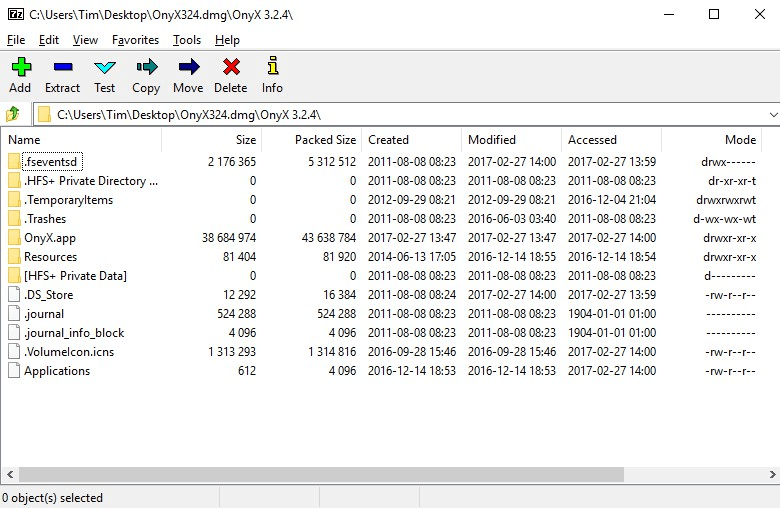Open the Tools menu
Screen dimensions: 780x508
(x=187, y=40)
